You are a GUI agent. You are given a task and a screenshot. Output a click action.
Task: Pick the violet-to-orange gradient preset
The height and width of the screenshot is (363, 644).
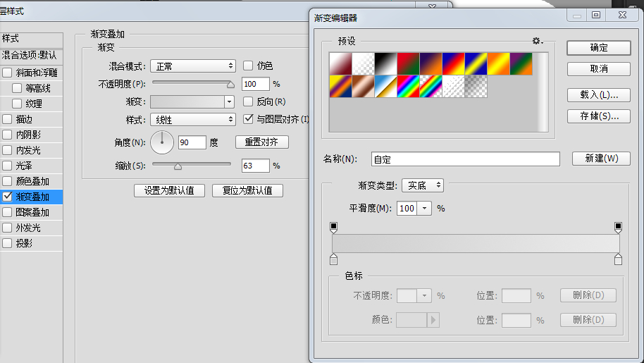(431, 63)
